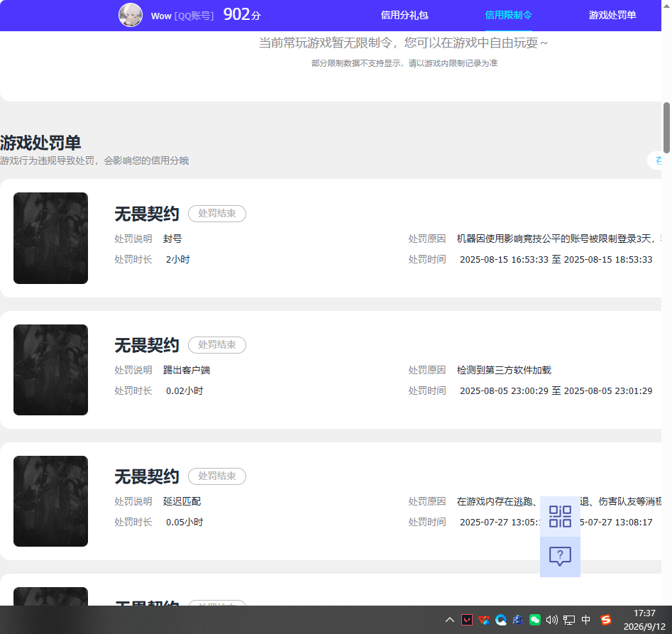
Task: Click 无畏契约 title of the 封号 record
Action: coord(147,214)
